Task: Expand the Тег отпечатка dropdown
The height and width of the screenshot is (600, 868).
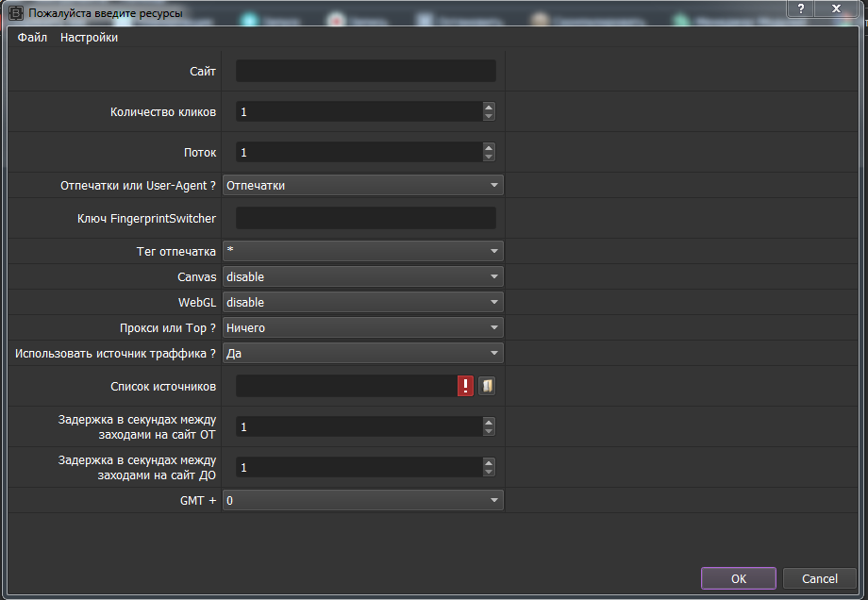Action: coord(362,251)
